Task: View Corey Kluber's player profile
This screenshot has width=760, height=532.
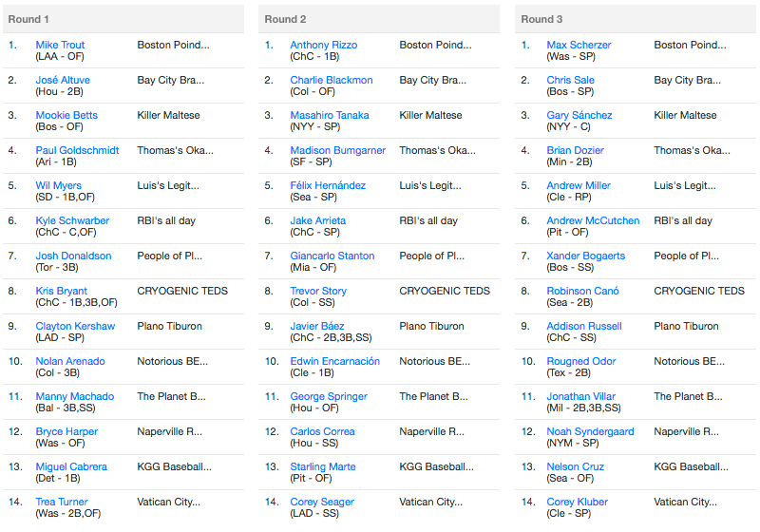Action: [x=577, y=502]
